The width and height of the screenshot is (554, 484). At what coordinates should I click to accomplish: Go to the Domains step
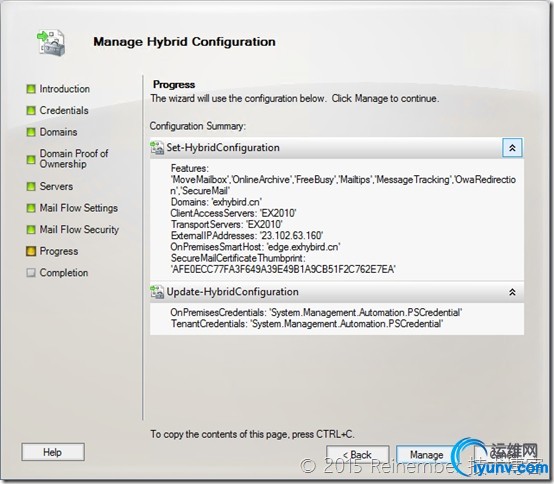(58, 132)
